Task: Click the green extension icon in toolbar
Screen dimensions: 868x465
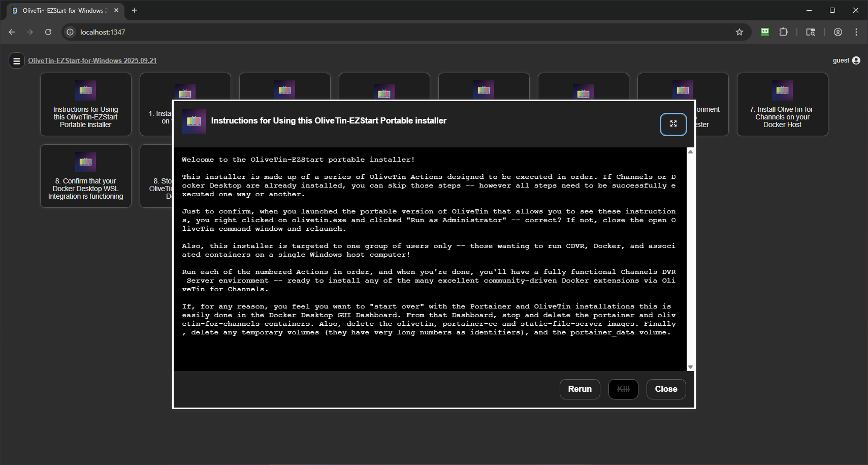Action: 764,32
